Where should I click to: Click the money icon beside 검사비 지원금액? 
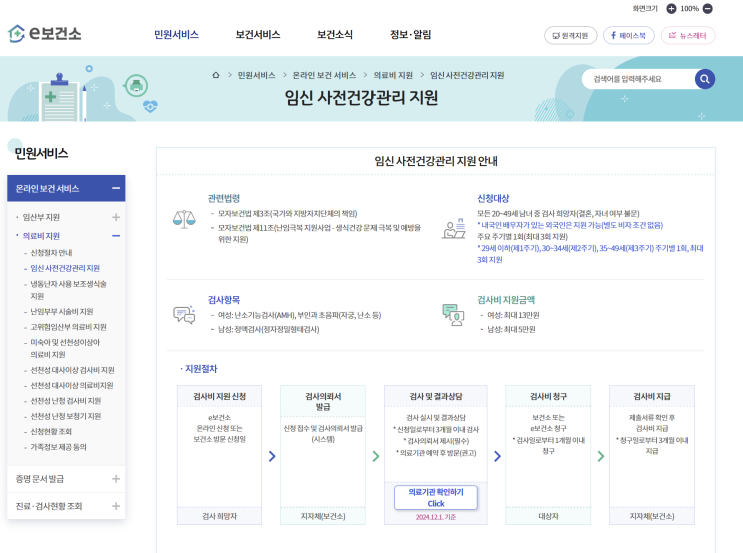[x=453, y=315]
